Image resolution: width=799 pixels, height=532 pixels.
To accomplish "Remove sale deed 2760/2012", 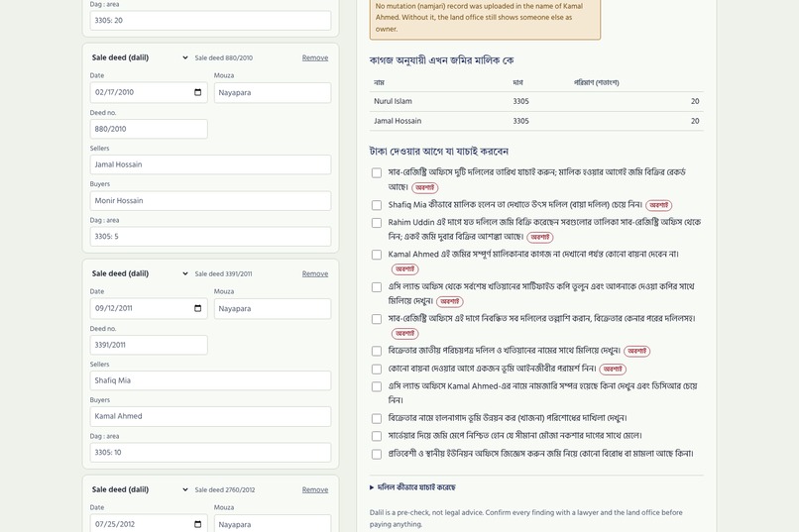I will pos(315,489).
